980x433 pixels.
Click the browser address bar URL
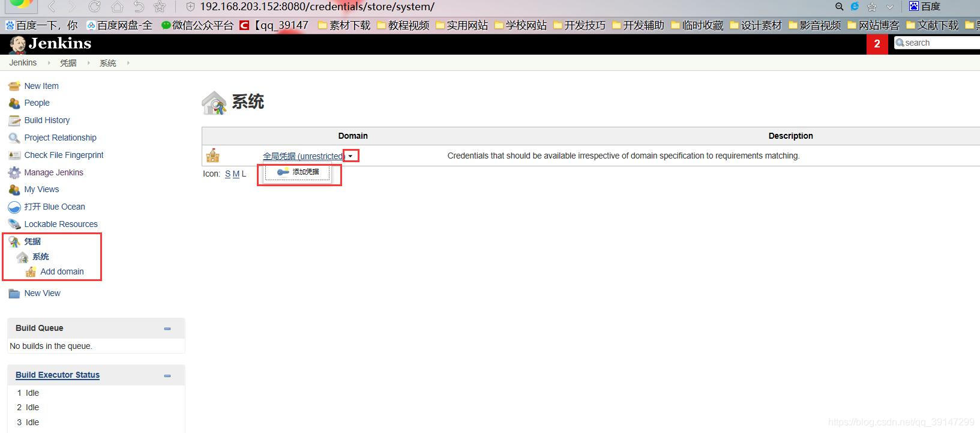[317, 7]
